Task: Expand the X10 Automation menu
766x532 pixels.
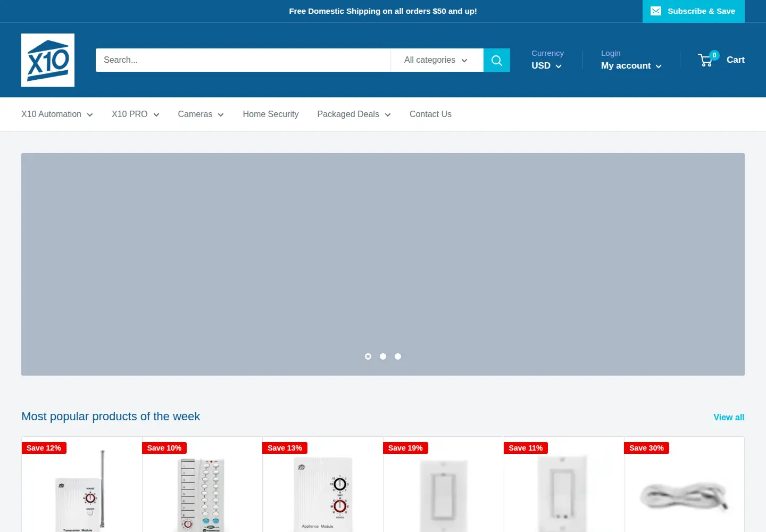Action: 57,114
